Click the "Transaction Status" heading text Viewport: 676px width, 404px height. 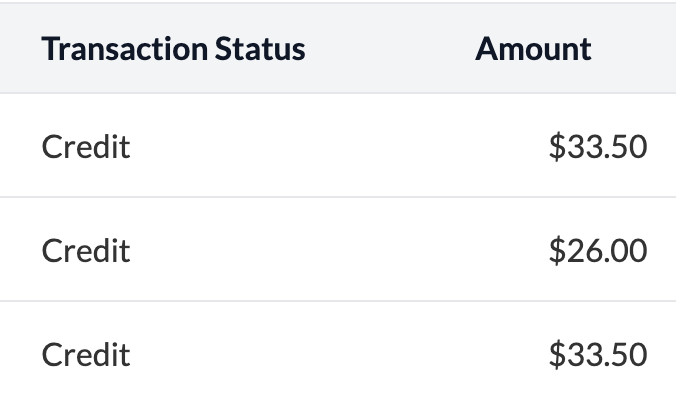pyautogui.click(x=173, y=48)
